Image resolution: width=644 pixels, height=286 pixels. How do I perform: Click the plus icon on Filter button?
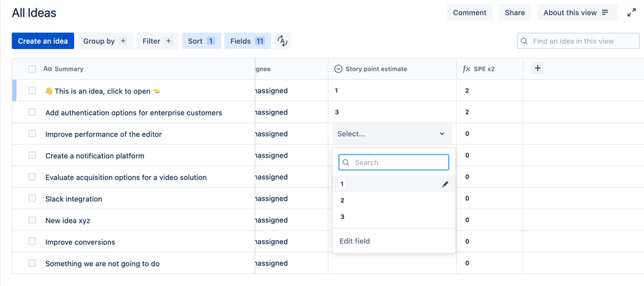(168, 41)
